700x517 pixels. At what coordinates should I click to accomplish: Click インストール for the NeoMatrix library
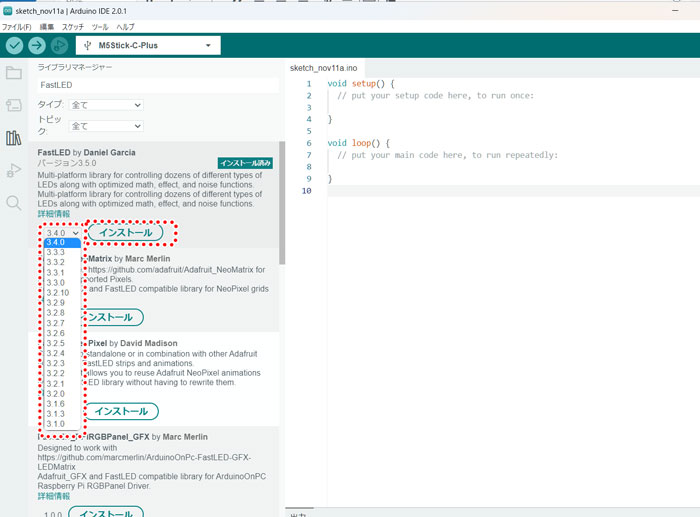point(112,317)
